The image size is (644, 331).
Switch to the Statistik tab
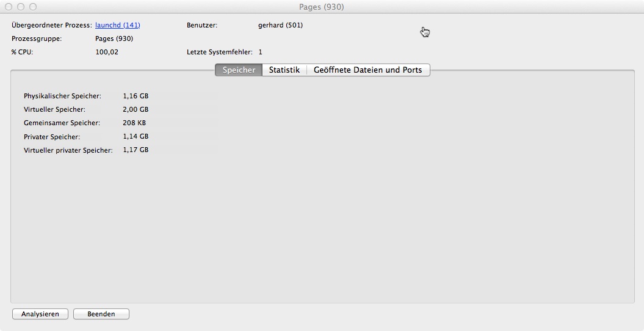pos(284,70)
